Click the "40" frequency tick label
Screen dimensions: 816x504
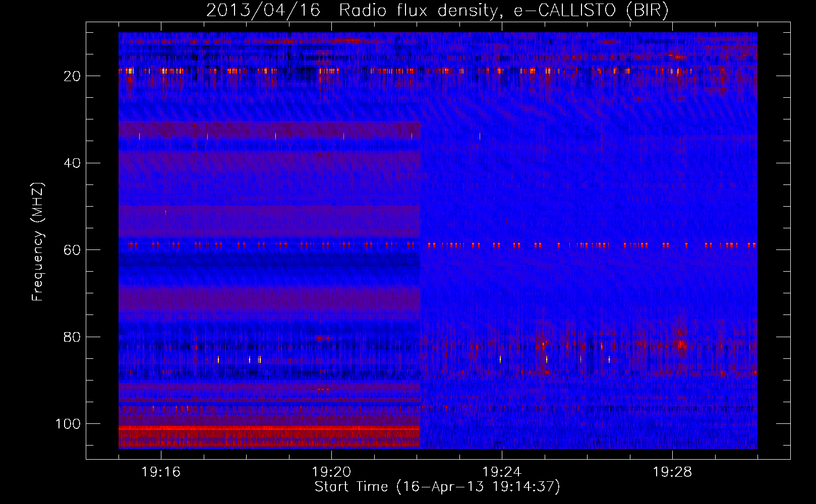click(73, 163)
